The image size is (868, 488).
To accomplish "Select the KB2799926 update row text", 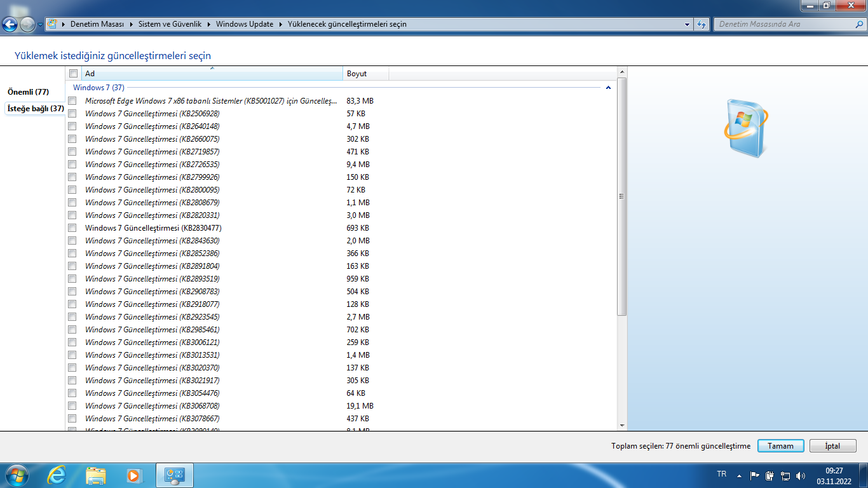I will click(x=153, y=177).
